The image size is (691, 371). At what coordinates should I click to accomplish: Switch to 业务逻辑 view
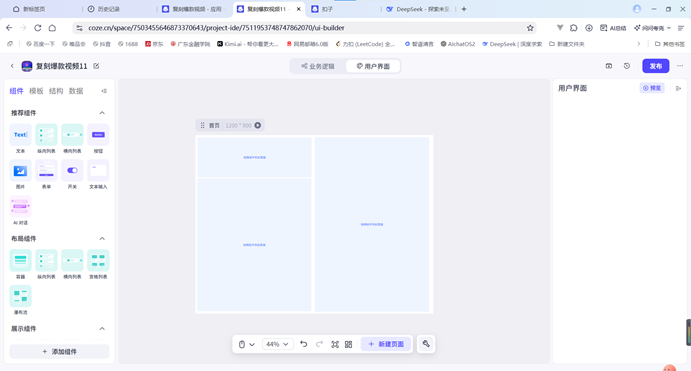(x=318, y=66)
